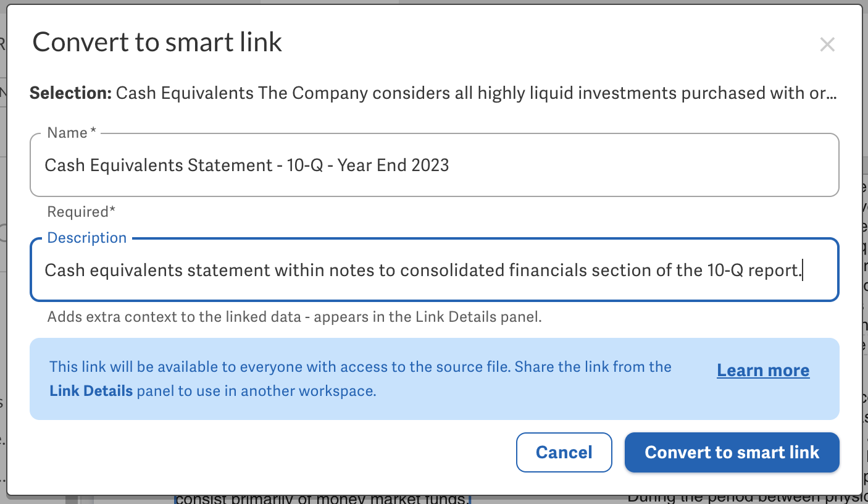Click the X close icon

point(827,44)
